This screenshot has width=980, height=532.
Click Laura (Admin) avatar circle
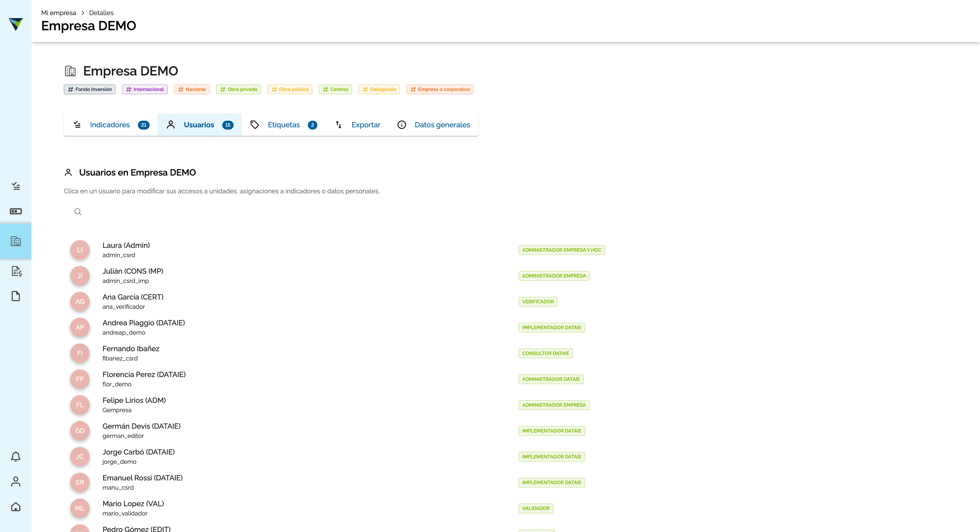pyautogui.click(x=80, y=250)
